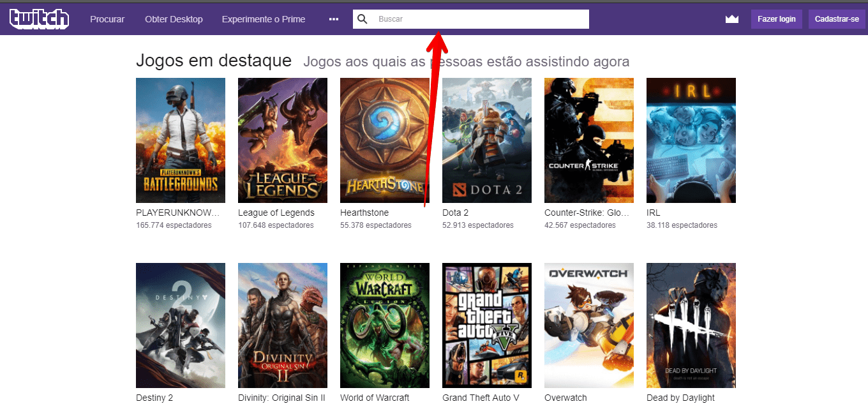
Task: Open the World of Warcraft cover
Action: [385, 325]
